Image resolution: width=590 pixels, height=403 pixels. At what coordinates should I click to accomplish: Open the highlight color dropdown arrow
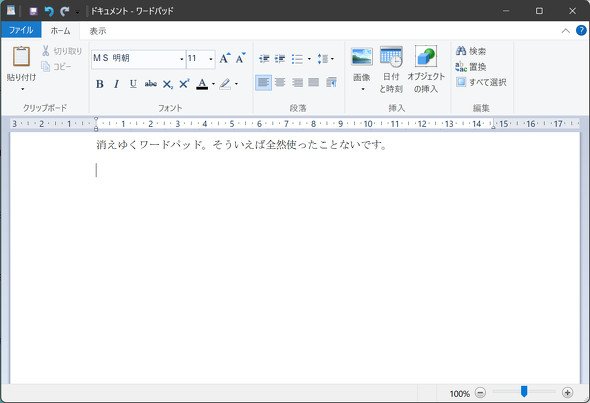236,84
